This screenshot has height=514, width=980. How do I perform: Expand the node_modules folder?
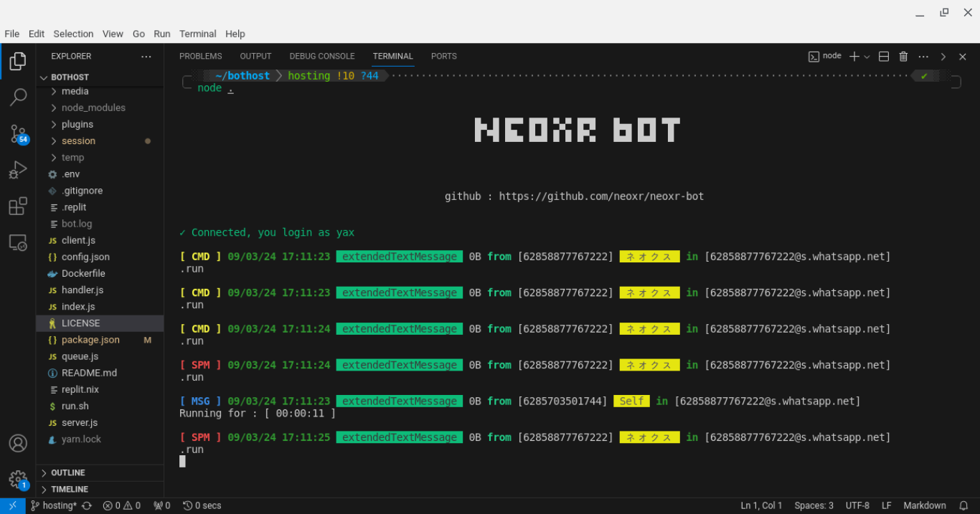(100, 108)
